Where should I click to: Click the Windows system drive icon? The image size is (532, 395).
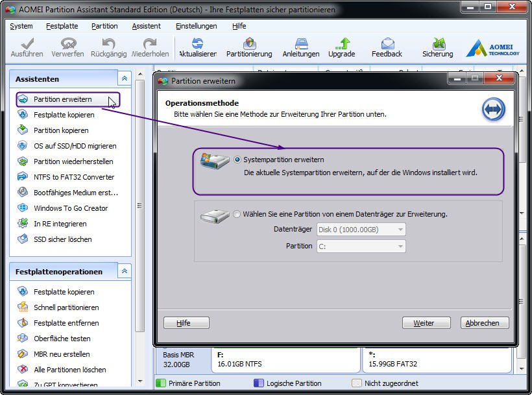[215, 161]
